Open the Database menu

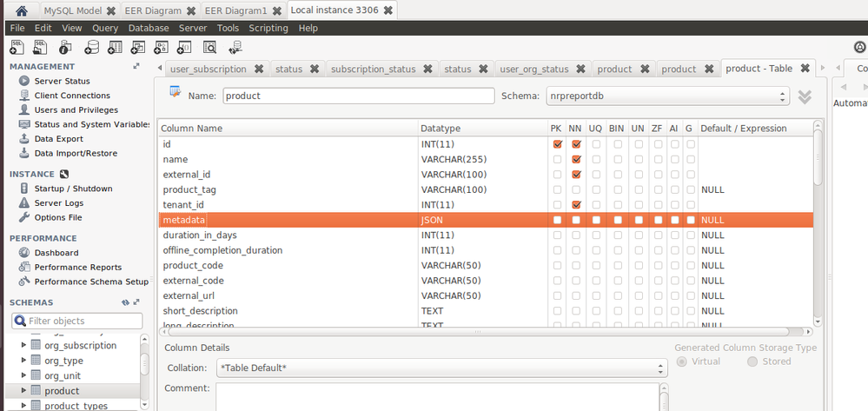point(149,28)
